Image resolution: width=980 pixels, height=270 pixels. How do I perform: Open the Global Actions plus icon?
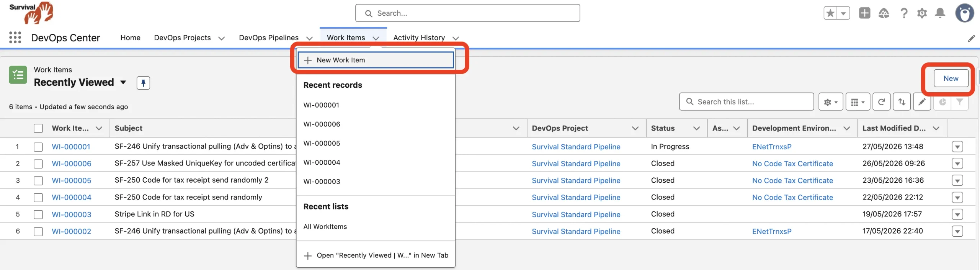864,13
